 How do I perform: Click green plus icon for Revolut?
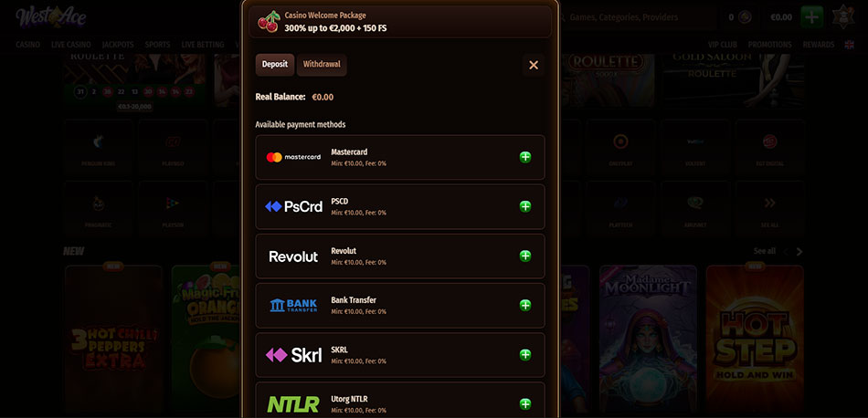click(525, 256)
